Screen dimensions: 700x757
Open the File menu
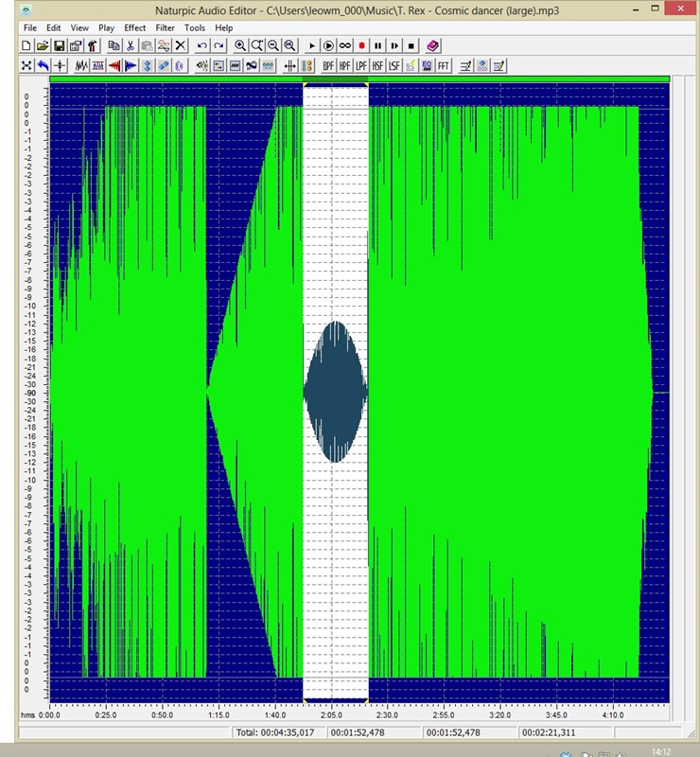click(x=30, y=28)
